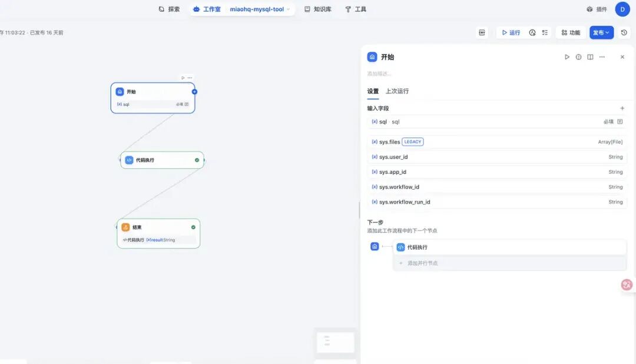Open the ellipsis menu above the 开始 node

pyautogui.click(x=190, y=78)
